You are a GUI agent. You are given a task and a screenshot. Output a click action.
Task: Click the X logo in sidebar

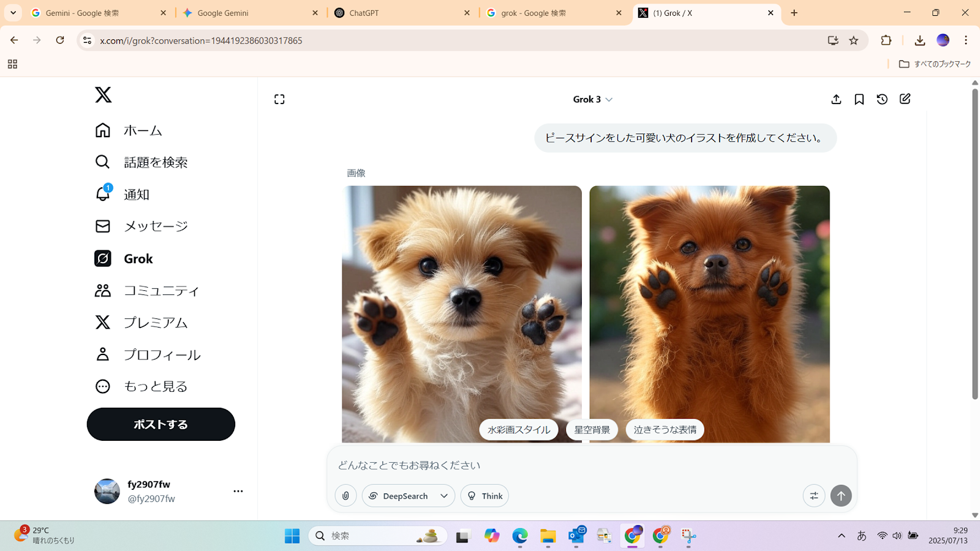point(104,95)
